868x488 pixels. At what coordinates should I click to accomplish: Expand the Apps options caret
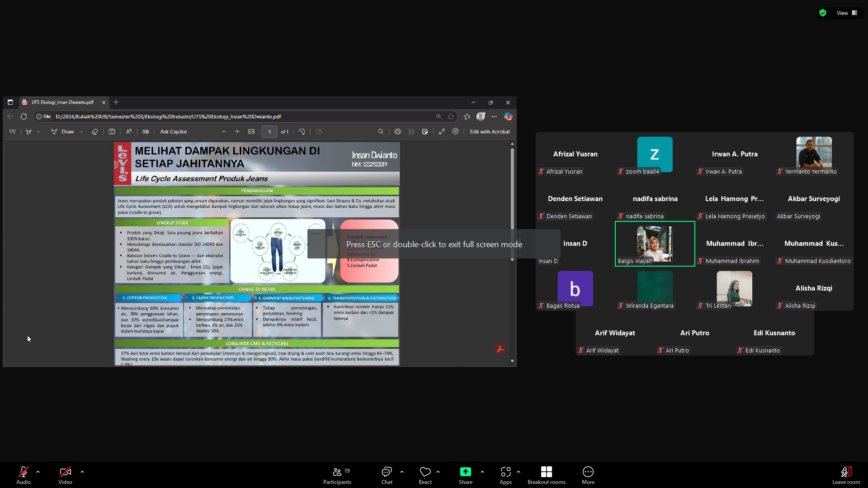(x=519, y=472)
